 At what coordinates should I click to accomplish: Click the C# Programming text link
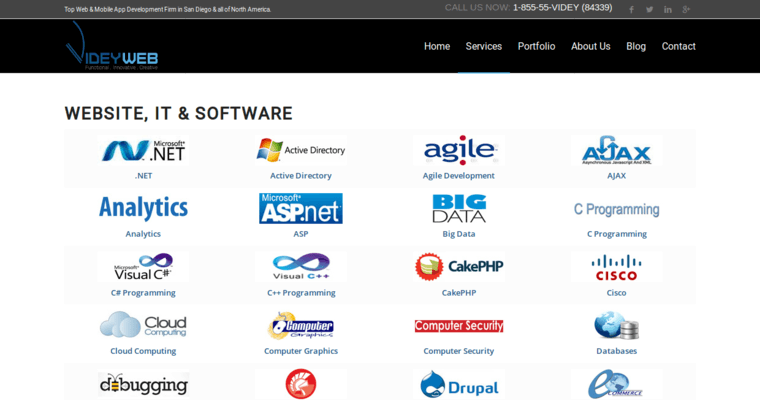pos(143,293)
